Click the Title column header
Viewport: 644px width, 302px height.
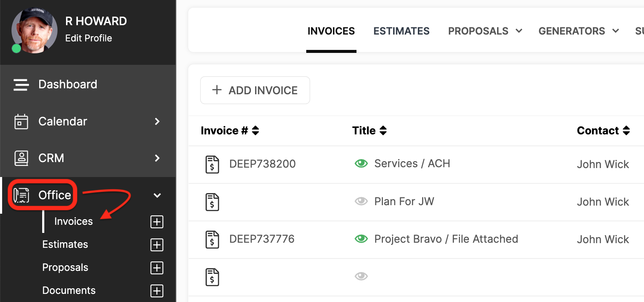(x=364, y=131)
